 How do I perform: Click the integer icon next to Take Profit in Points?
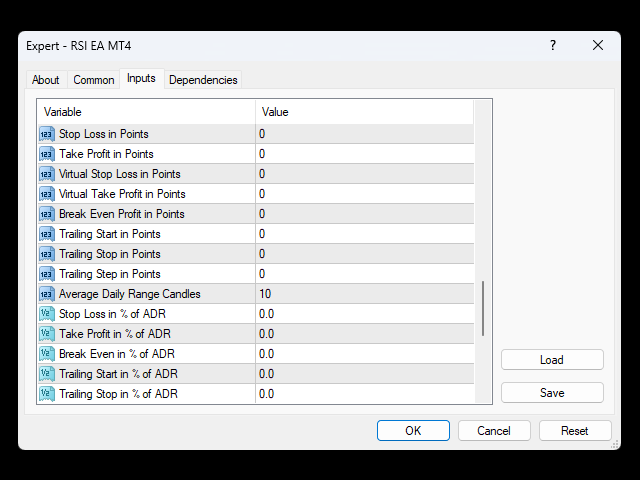click(x=47, y=154)
